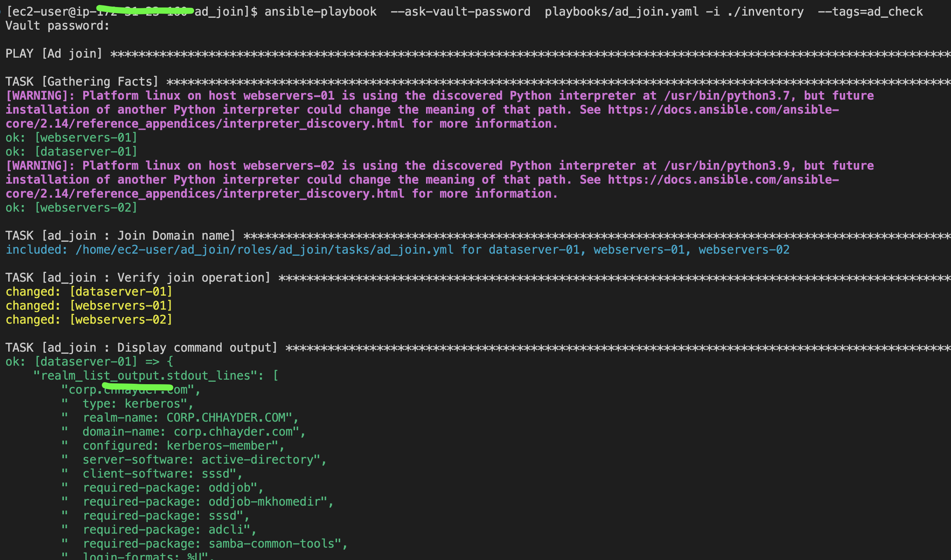The height and width of the screenshot is (560, 951).
Task: Click 'changed: [webservers-01]' line
Action: point(89,306)
